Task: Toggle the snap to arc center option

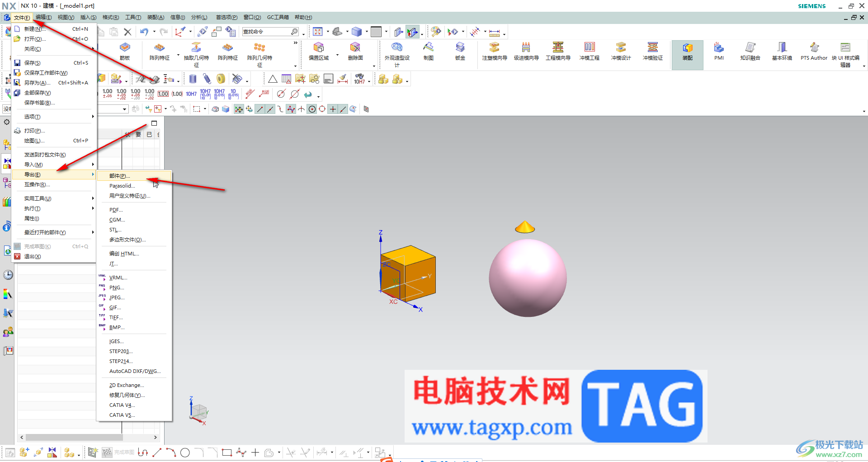Action: pos(312,109)
